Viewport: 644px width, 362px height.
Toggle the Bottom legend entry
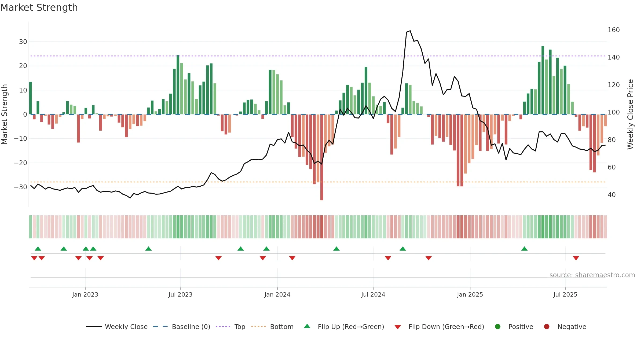(272, 327)
